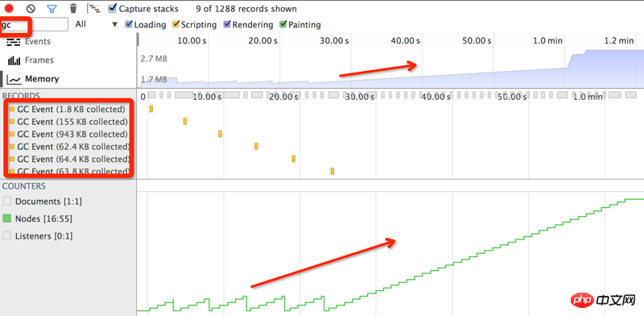644x316 pixels.
Task: Toggle the Painting filter checkbox
Action: (283, 24)
